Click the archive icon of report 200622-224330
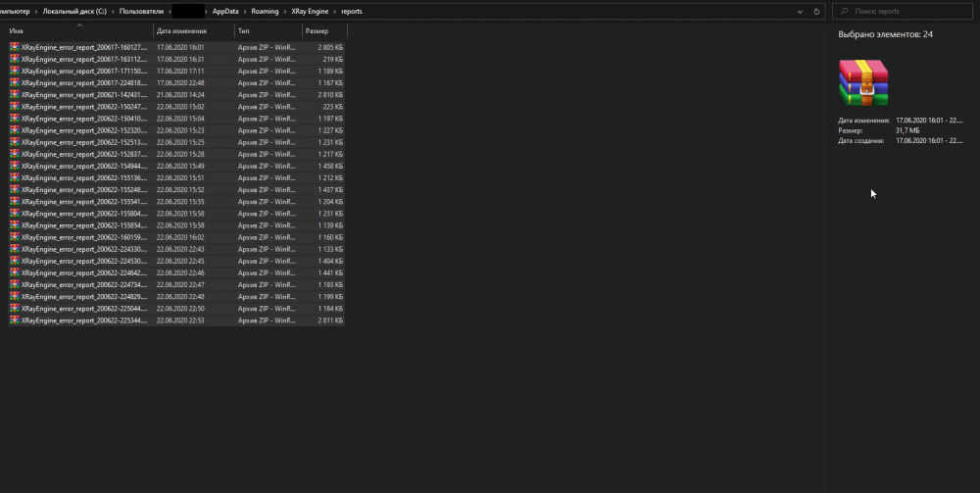 pyautogui.click(x=15, y=249)
